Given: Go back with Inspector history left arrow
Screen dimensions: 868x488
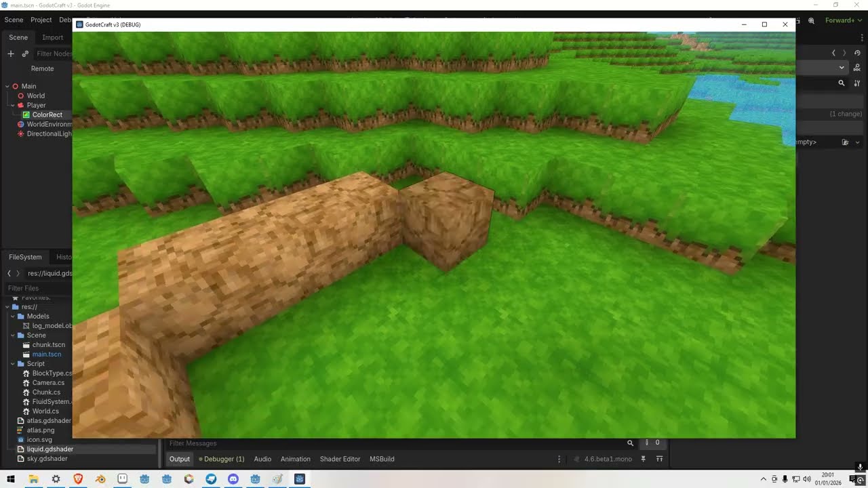Looking at the screenshot, I should pos(834,53).
